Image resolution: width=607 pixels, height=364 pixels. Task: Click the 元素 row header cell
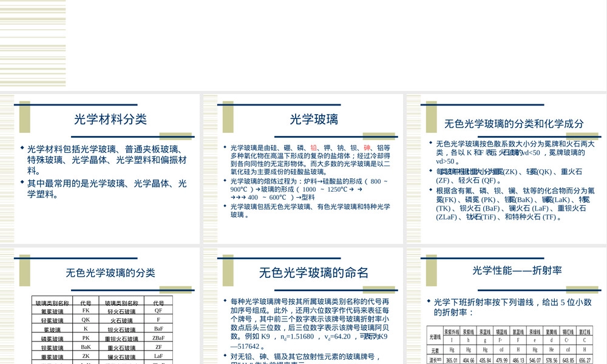(x=435, y=350)
